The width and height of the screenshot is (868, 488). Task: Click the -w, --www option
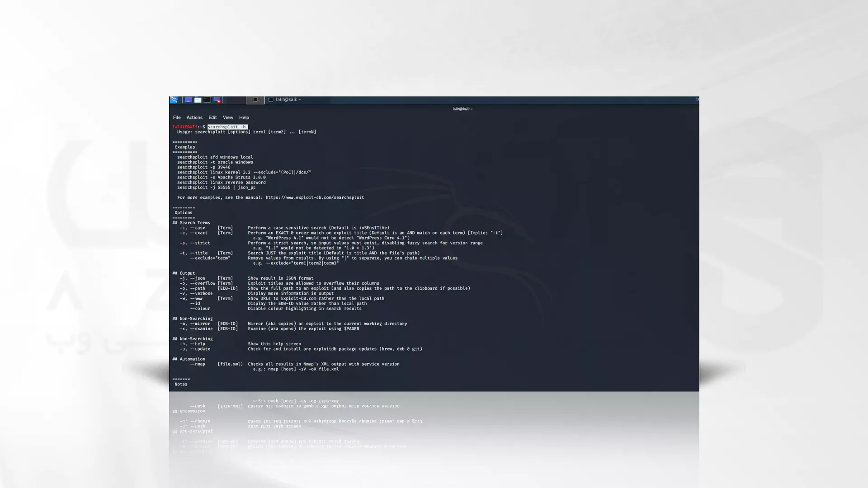pos(191,299)
